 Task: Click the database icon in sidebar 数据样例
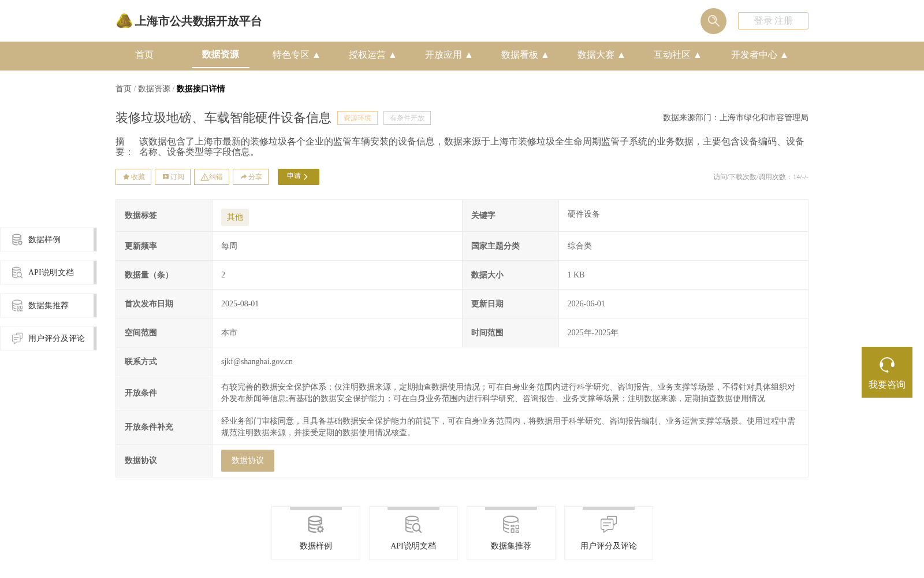[17, 239]
